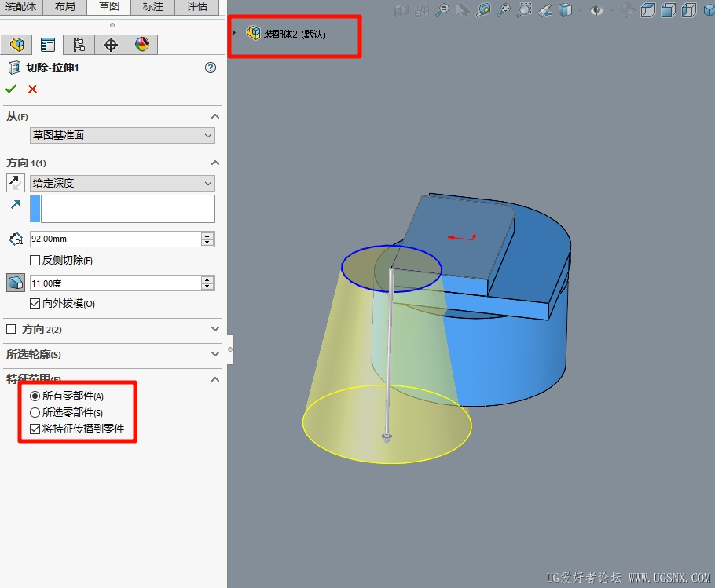The height and width of the screenshot is (588, 715).
Task: Switch to the 装配体 ribbon tab
Action: 21,7
